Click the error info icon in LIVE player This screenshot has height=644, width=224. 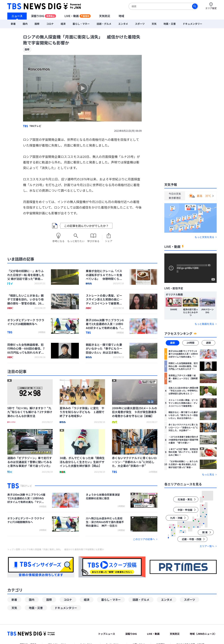tap(171, 268)
